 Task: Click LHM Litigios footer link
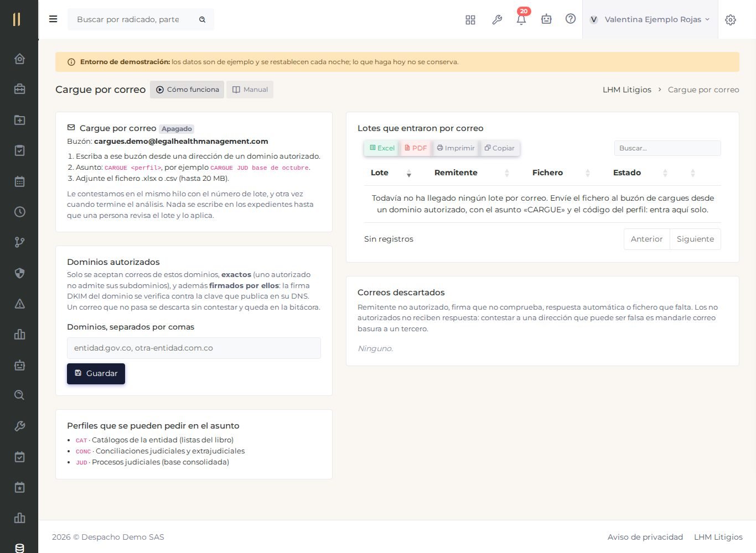(x=718, y=537)
